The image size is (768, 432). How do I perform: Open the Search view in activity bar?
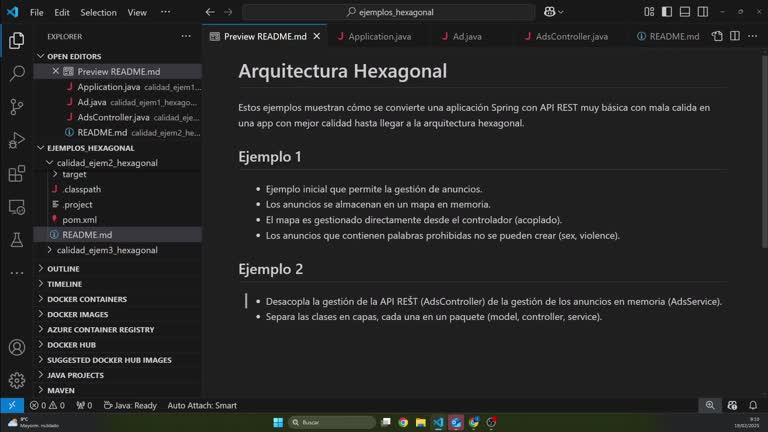17,73
